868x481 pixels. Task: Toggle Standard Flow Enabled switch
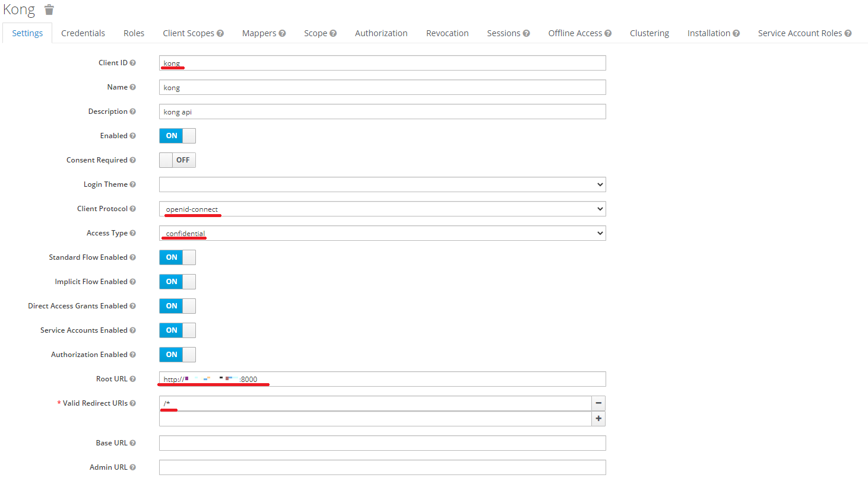click(178, 257)
